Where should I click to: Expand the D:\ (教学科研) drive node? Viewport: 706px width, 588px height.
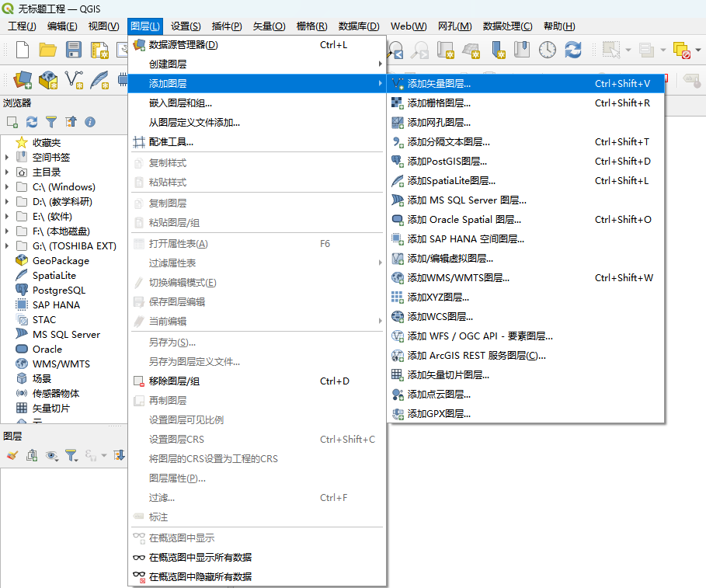click(7, 202)
